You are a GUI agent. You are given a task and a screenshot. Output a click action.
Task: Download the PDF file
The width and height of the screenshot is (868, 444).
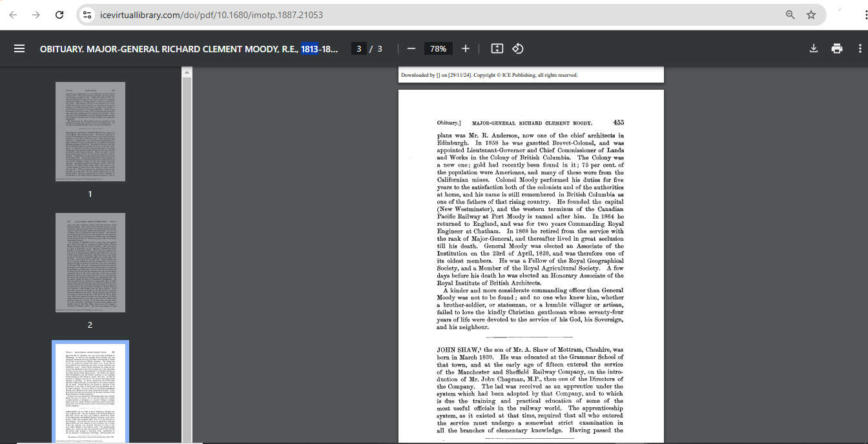click(x=814, y=48)
